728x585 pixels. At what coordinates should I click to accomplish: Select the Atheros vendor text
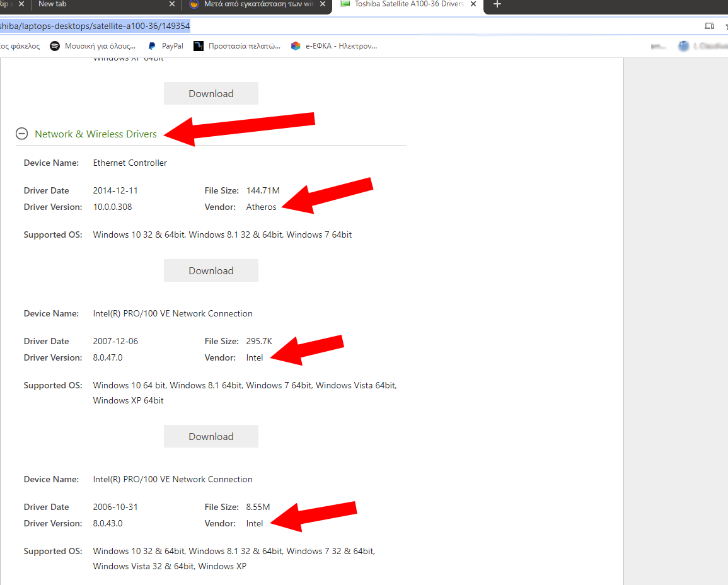(261, 207)
